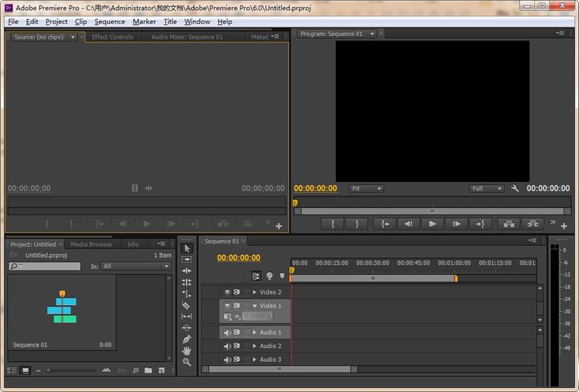This screenshot has width=579, height=392.
Task: Open Program Monitor wrench settings
Action: tap(515, 189)
